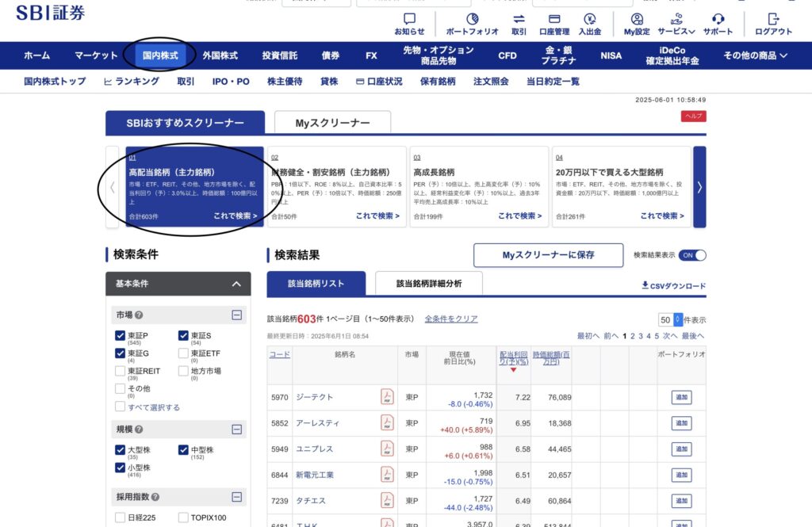Switch to the Myスクリーナー tab
This screenshot has height=527, width=812.
tap(332, 123)
